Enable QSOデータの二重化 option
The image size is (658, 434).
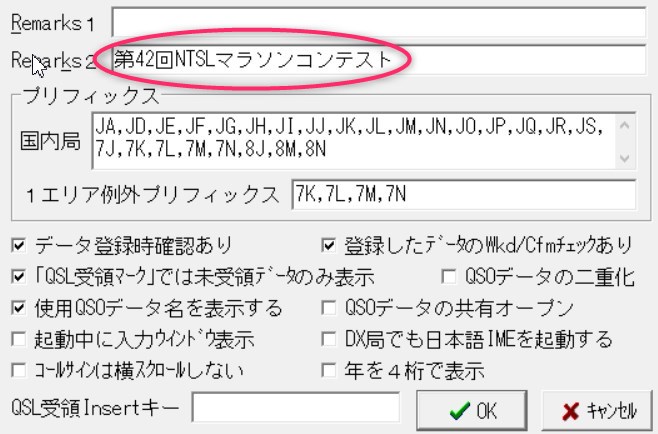coord(449,275)
